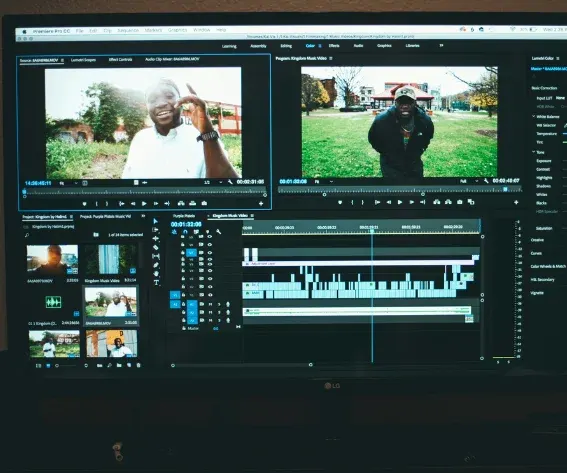
Task: Select the Slip tool
Action: [156, 256]
